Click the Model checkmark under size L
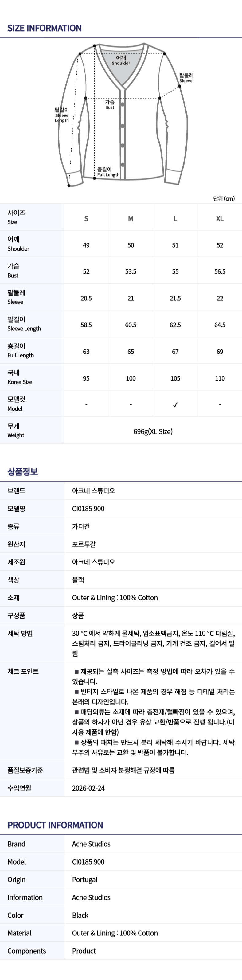 175,405
